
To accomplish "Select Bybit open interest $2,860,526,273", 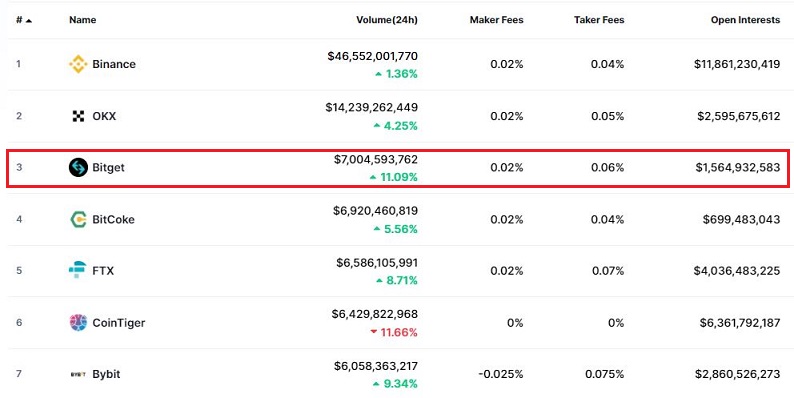I will (738, 374).
